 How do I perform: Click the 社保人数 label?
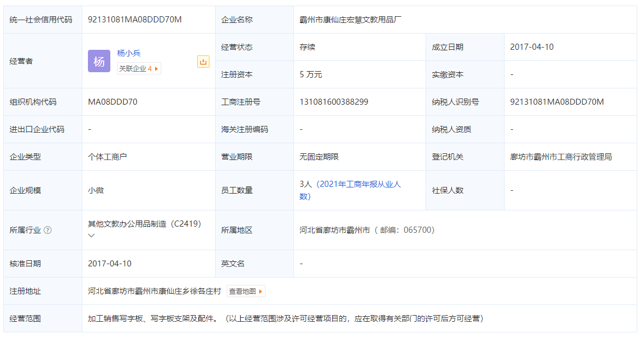pos(447,190)
